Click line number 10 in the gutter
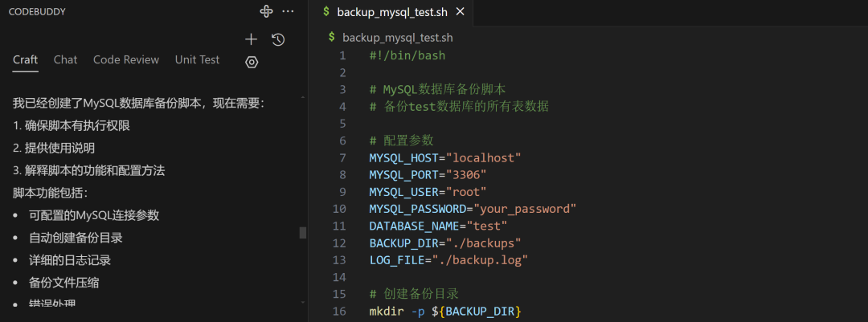868x322 pixels. point(339,209)
